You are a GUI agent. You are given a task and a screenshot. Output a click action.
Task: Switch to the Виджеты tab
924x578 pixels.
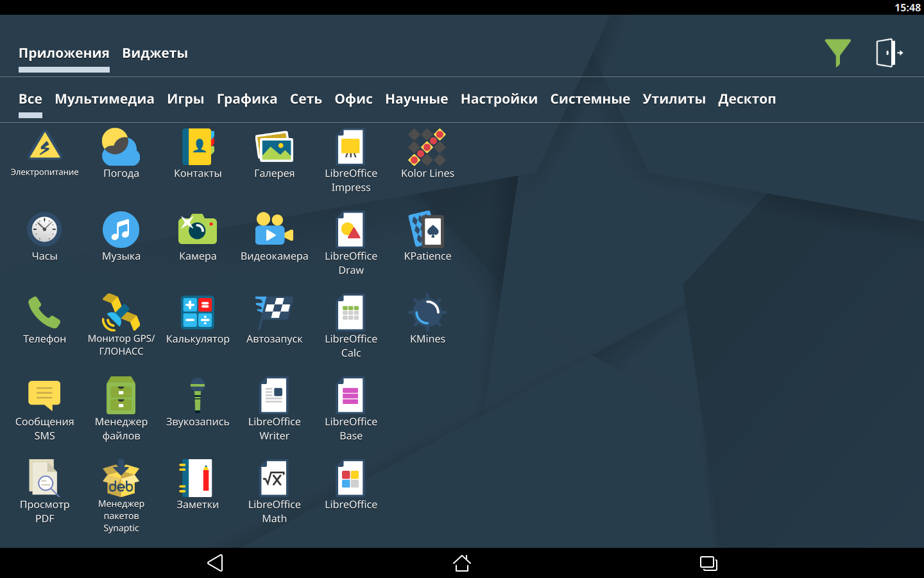pos(155,53)
